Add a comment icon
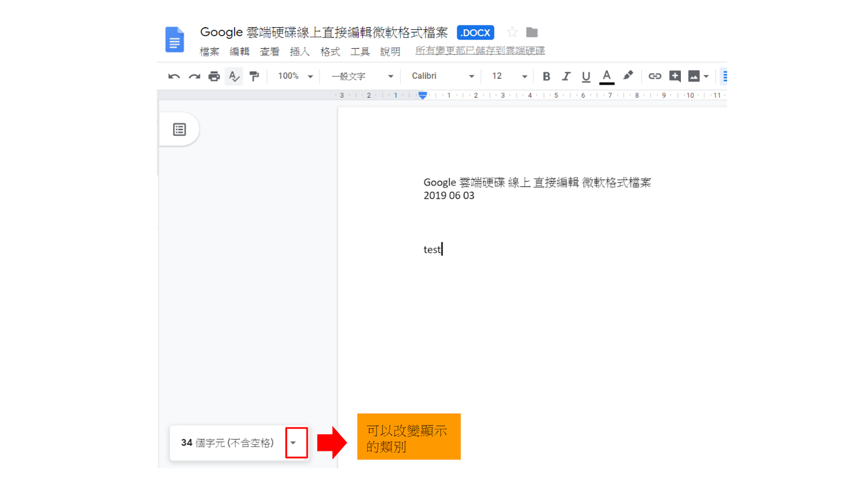The height and width of the screenshot is (488, 868). pos(675,76)
